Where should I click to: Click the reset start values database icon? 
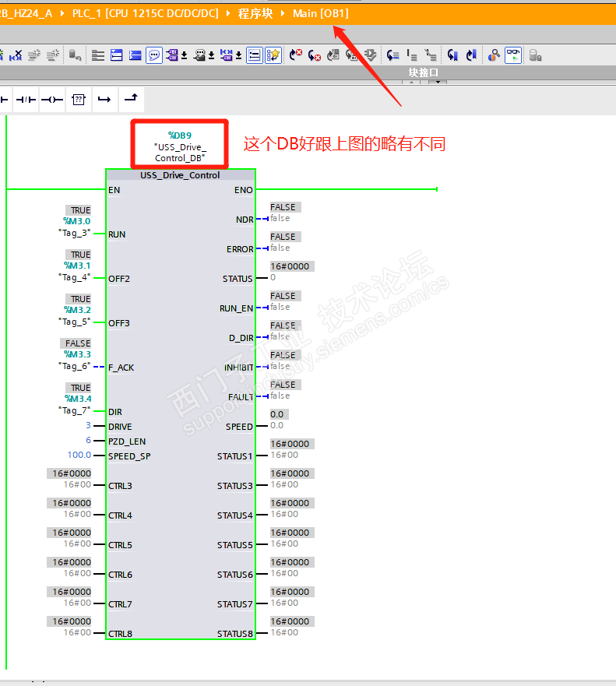pyautogui.click(x=75, y=55)
